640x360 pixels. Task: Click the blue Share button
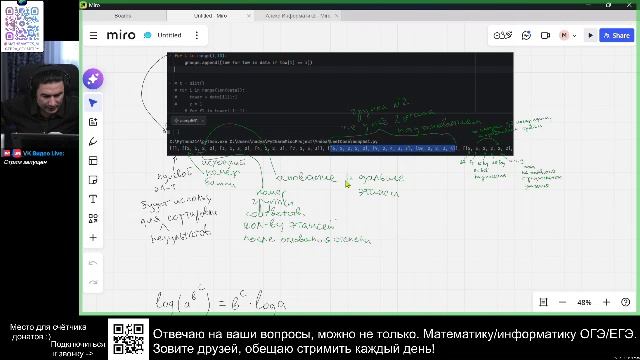616,36
